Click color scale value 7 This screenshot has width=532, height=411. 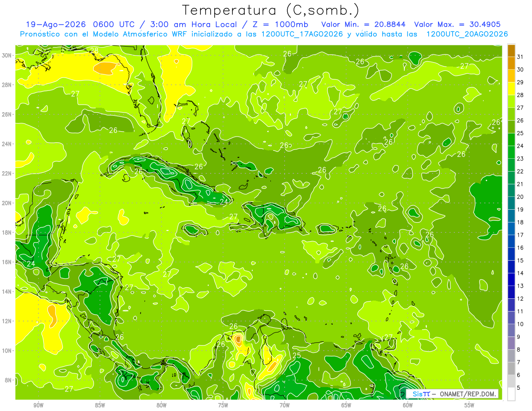pos(519,362)
